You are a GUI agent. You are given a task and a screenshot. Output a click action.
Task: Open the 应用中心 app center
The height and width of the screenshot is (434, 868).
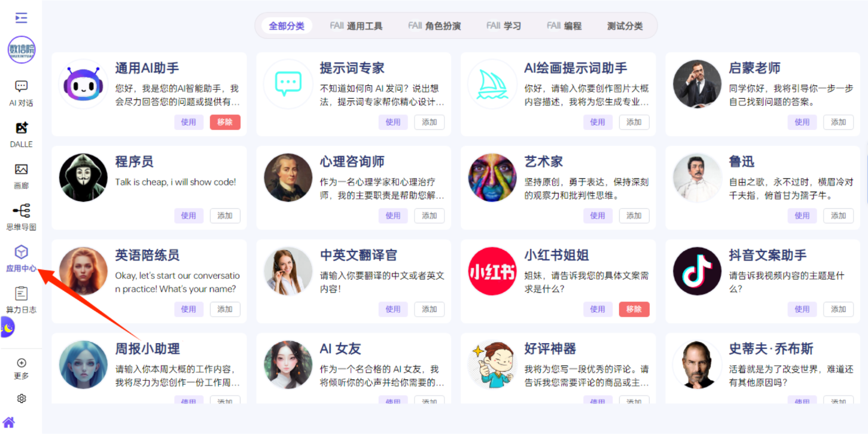[21, 258]
